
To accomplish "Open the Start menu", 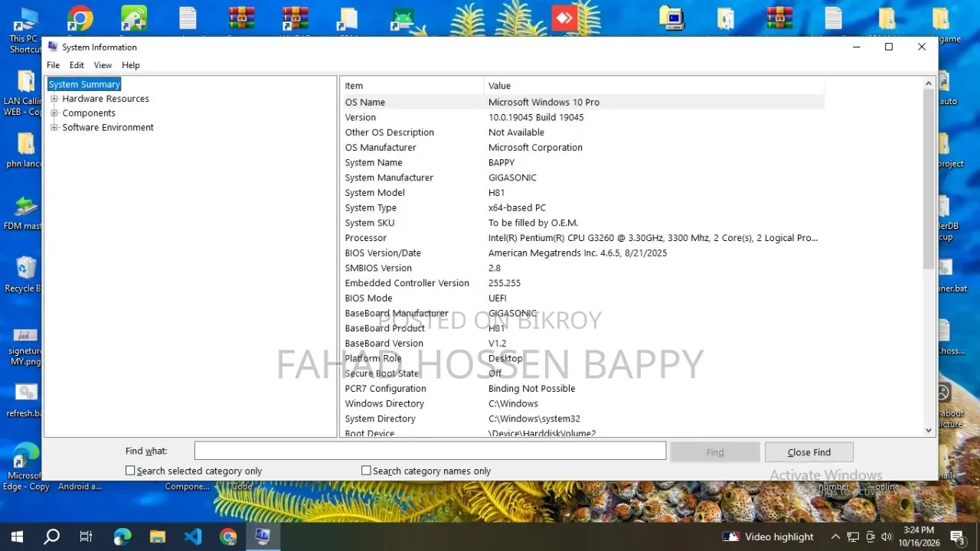I will pyautogui.click(x=17, y=536).
